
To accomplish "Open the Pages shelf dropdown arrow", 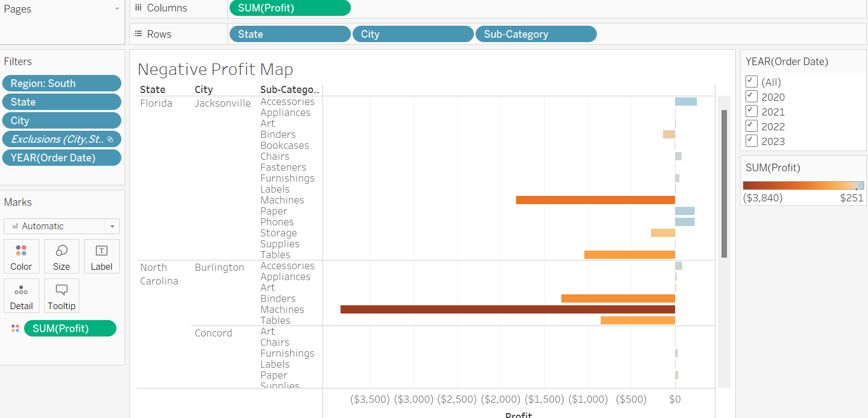I will click(117, 9).
